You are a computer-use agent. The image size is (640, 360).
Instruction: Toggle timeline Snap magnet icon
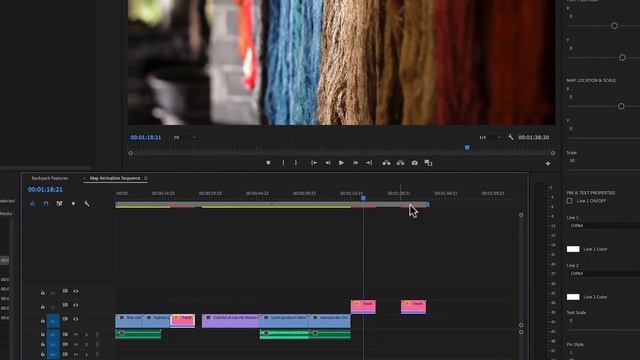coord(46,203)
